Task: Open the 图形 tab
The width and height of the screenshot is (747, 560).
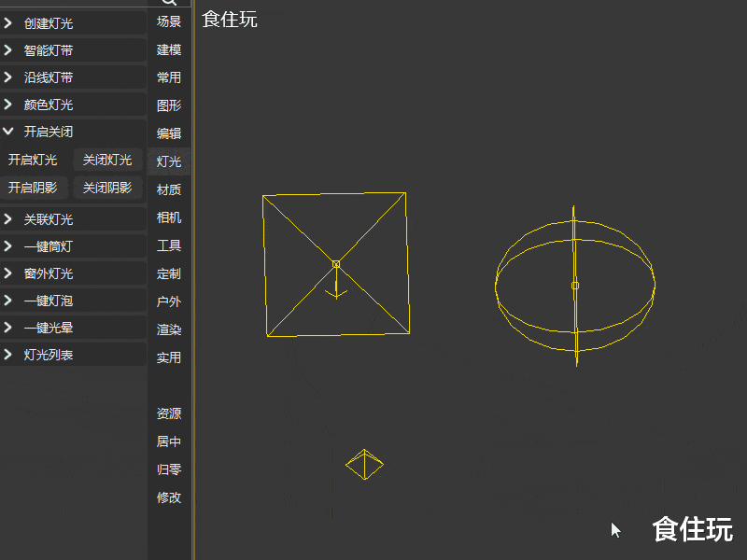Action: point(169,105)
